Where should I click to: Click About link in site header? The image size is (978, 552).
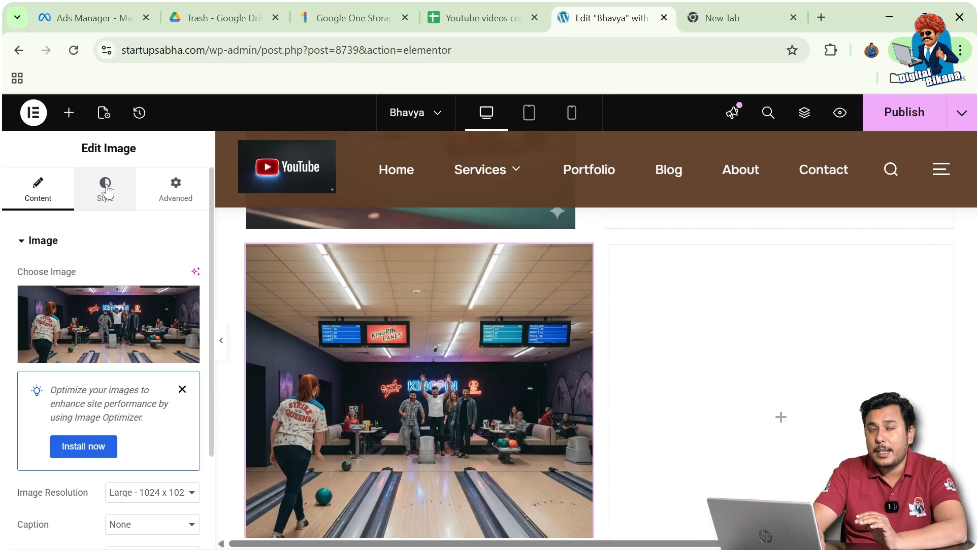point(740,170)
